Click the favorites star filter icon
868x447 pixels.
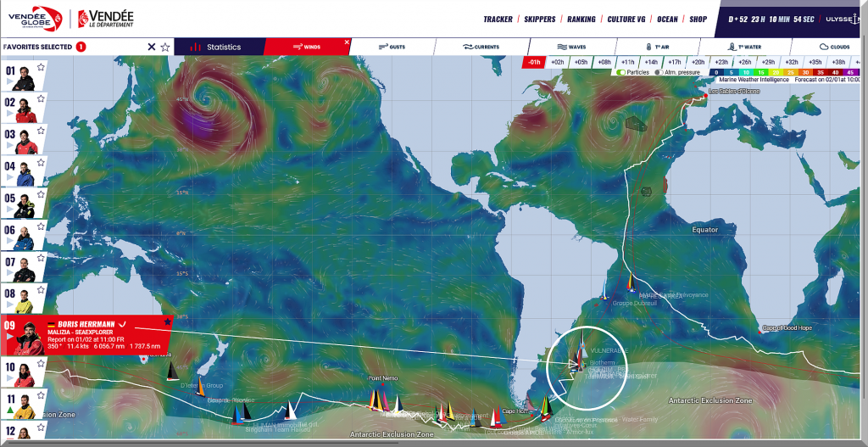pyautogui.click(x=165, y=47)
